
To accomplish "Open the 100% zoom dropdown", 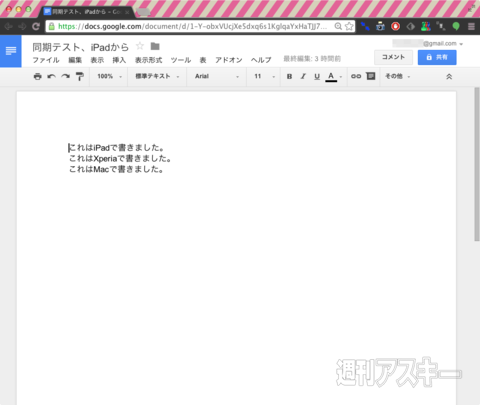I will (x=109, y=76).
